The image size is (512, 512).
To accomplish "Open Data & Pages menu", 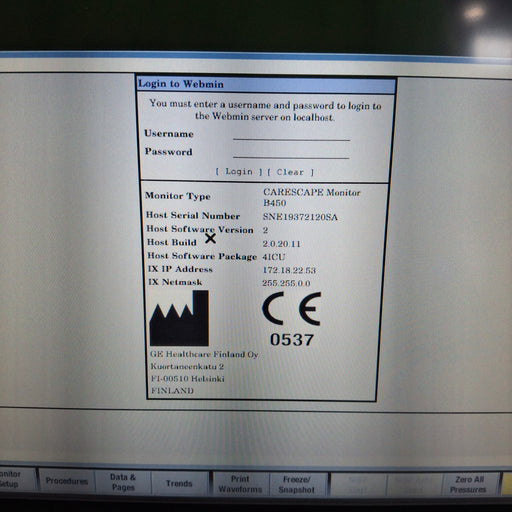I will (x=123, y=482).
